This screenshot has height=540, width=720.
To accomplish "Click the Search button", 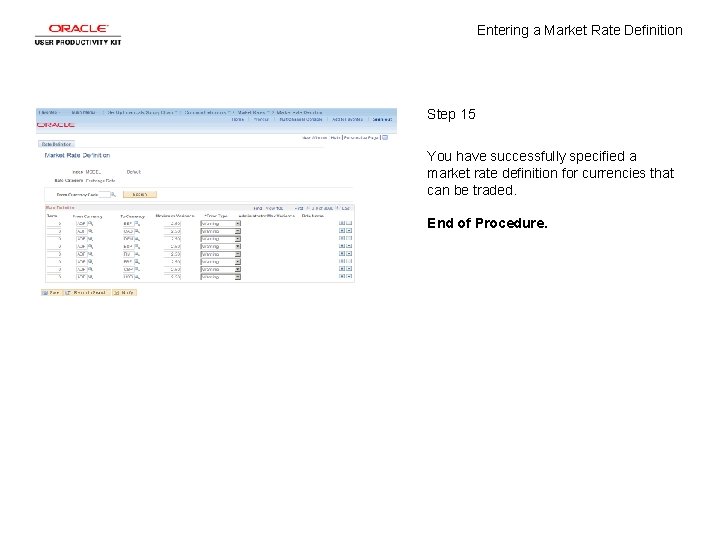I will [140, 195].
